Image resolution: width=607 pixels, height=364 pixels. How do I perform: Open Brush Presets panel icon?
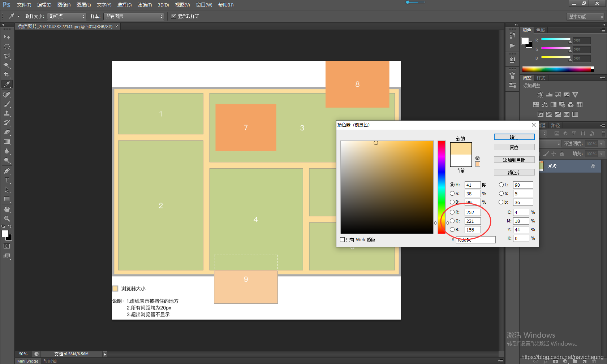tap(512, 86)
